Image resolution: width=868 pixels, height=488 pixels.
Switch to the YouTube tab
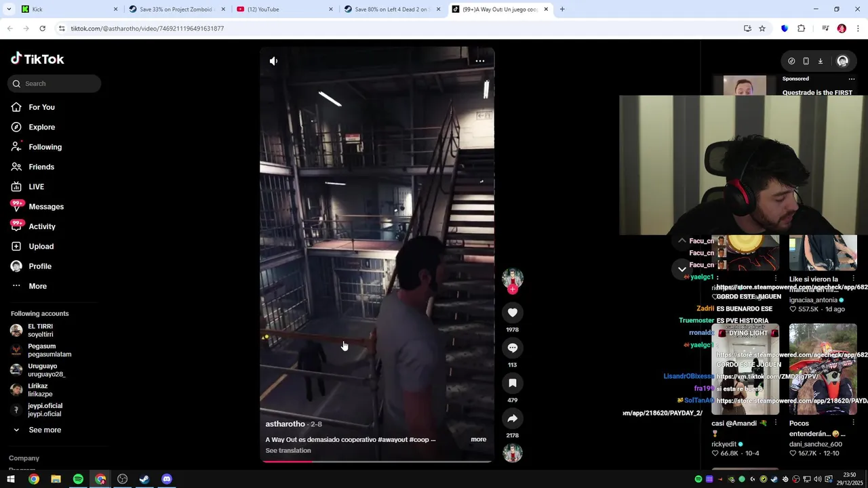285,9
